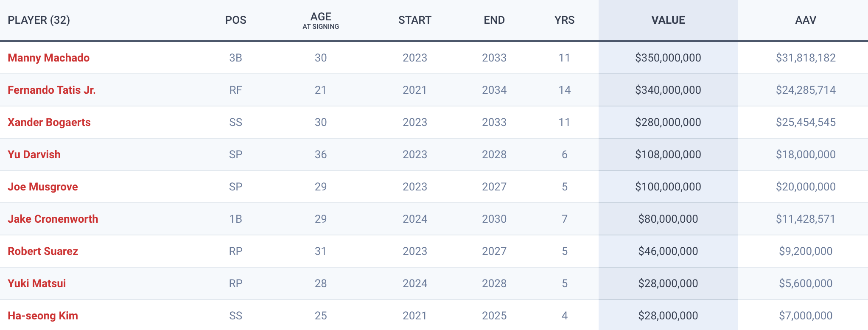Select Joe Musgrove player link

coord(43,187)
